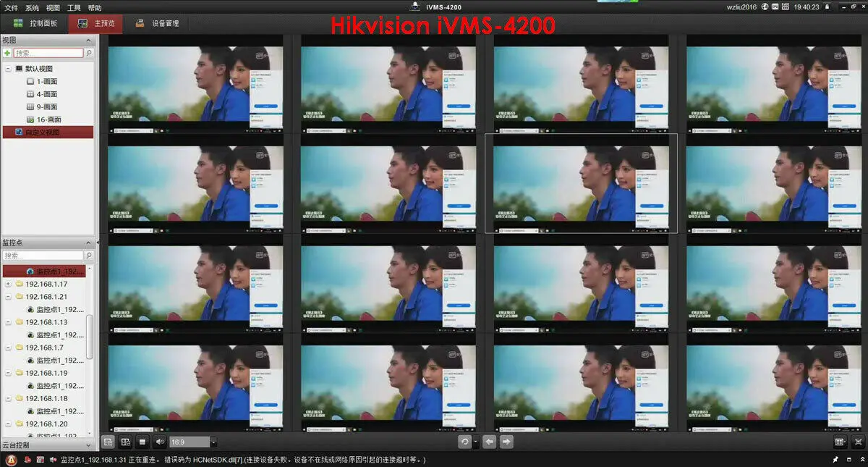The height and width of the screenshot is (467, 868).
Task: Collapse the 192.168.1.7 device node
Action: click(8, 348)
